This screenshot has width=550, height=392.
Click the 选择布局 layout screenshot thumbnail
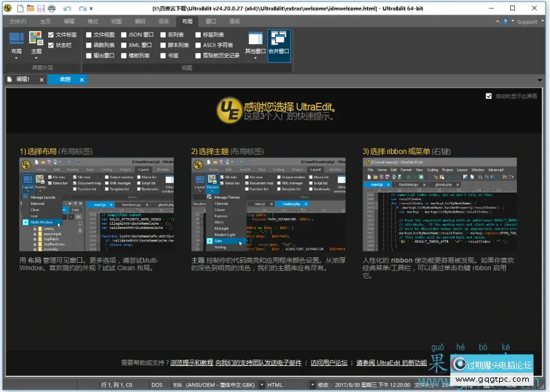[x=96, y=205]
